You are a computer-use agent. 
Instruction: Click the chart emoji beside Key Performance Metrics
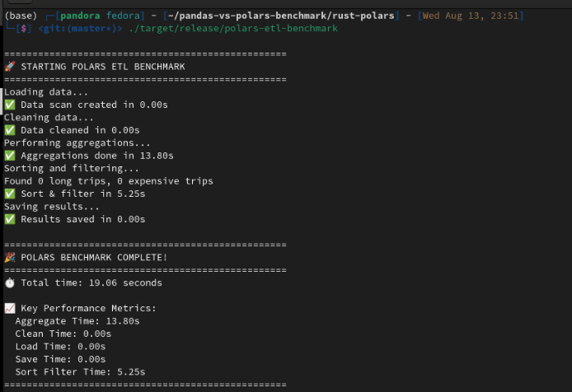click(9, 308)
